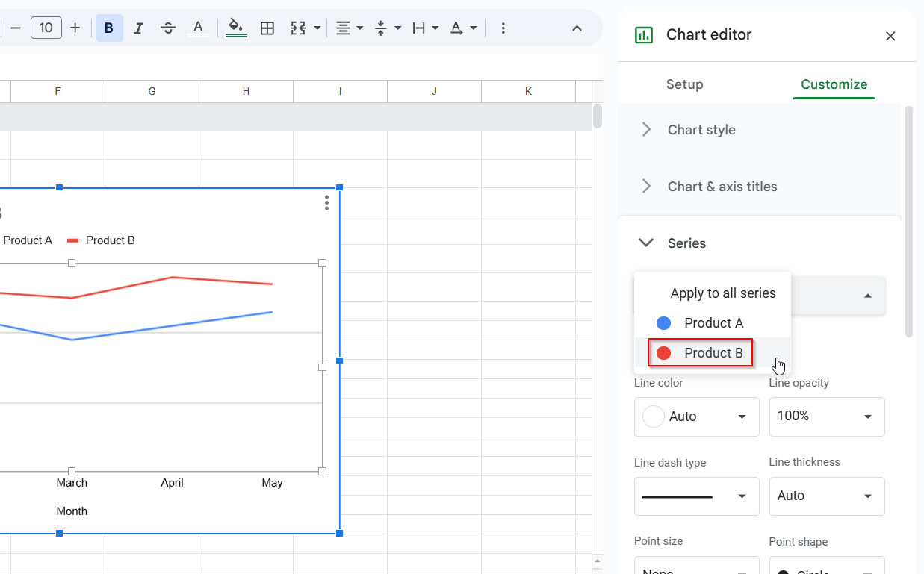The image size is (924, 574).
Task: Choose Apply to all series option
Action: tap(712, 293)
